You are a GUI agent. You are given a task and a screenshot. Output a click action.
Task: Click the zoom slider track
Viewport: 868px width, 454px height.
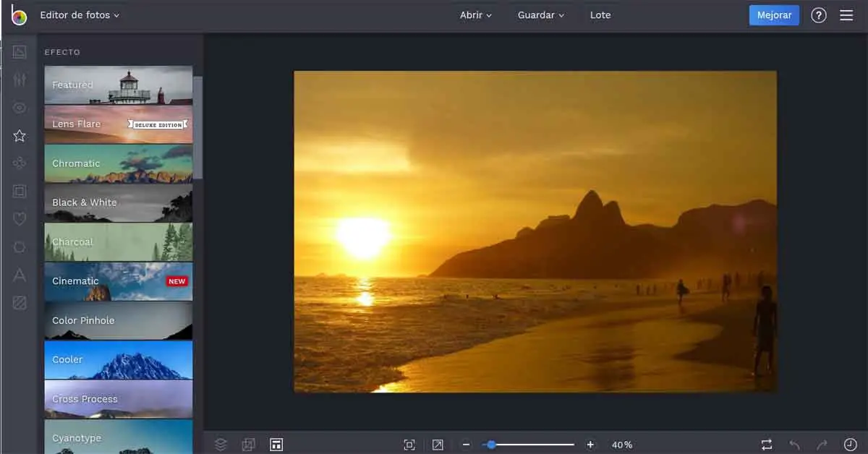pos(535,445)
